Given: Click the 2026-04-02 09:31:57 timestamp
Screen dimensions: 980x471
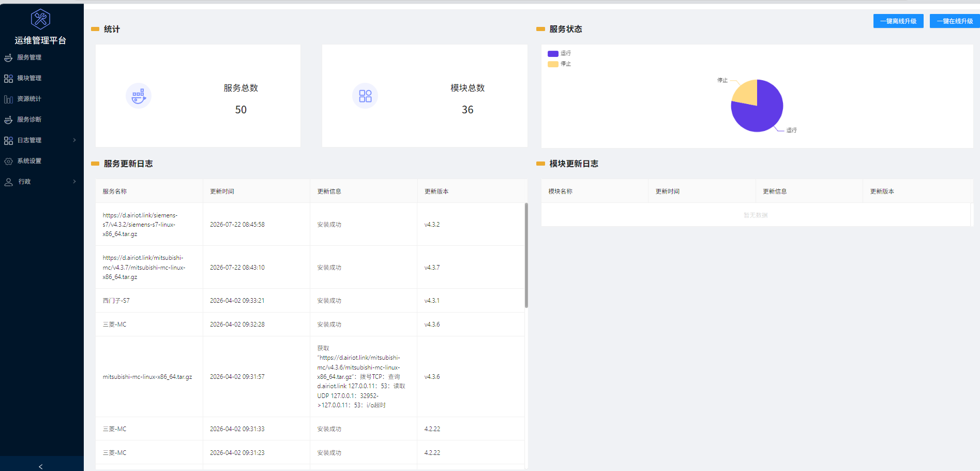Looking at the screenshot, I should pyautogui.click(x=237, y=377).
